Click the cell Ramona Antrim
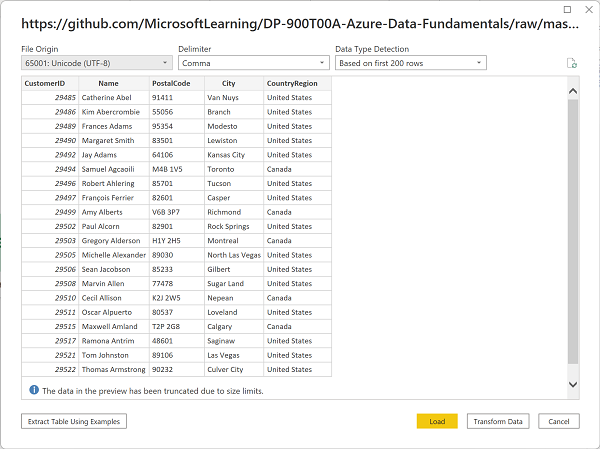 pos(114,341)
